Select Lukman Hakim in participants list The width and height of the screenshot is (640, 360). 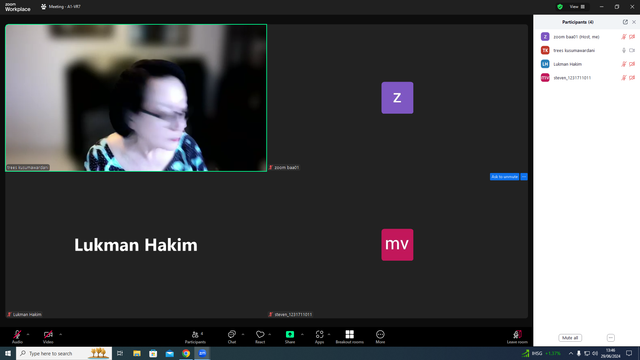click(587, 64)
